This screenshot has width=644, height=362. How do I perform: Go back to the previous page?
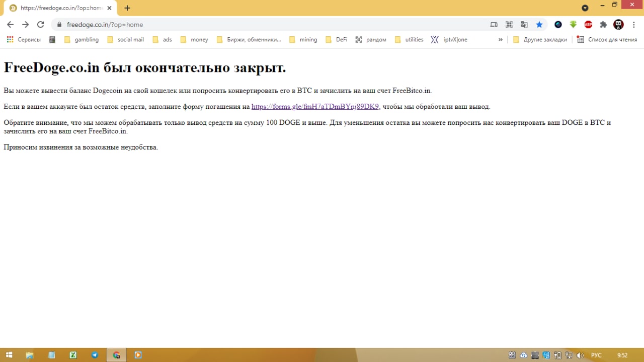(x=10, y=24)
